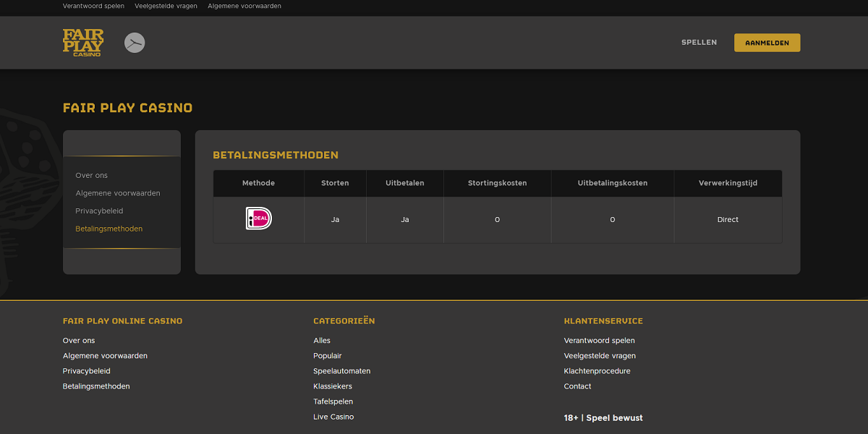Go to footer Privacybeleid link

click(87, 371)
